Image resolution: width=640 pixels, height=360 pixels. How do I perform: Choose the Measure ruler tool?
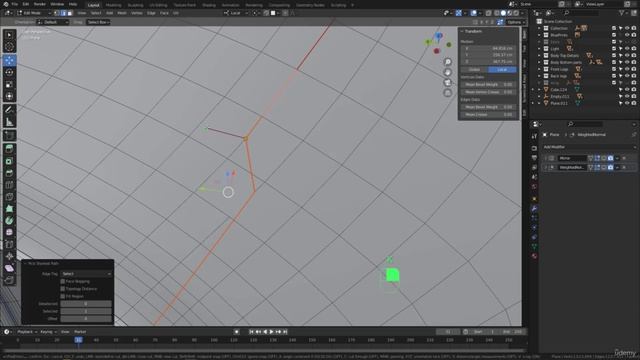[9, 122]
